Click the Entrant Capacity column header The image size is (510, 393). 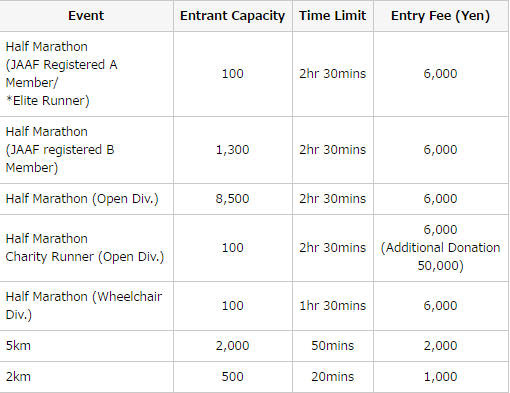(233, 16)
